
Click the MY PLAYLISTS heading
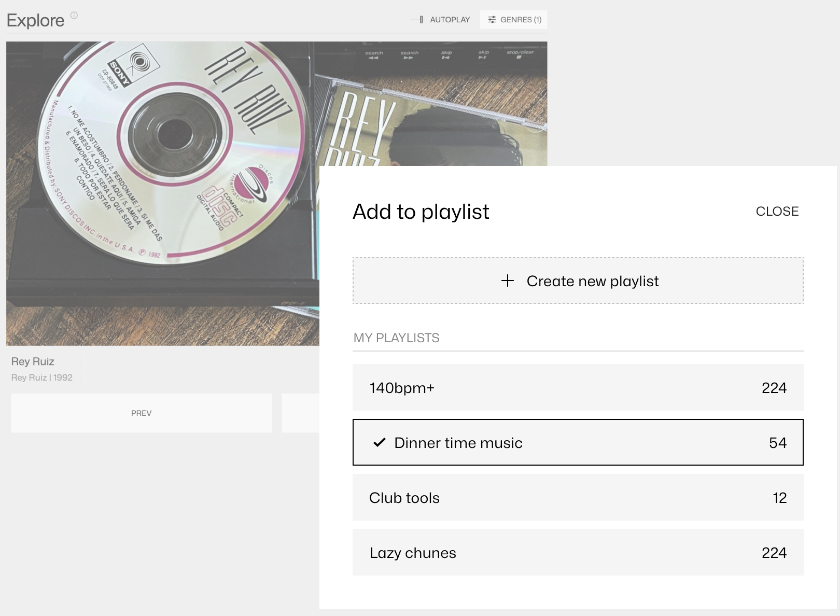point(397,338)
